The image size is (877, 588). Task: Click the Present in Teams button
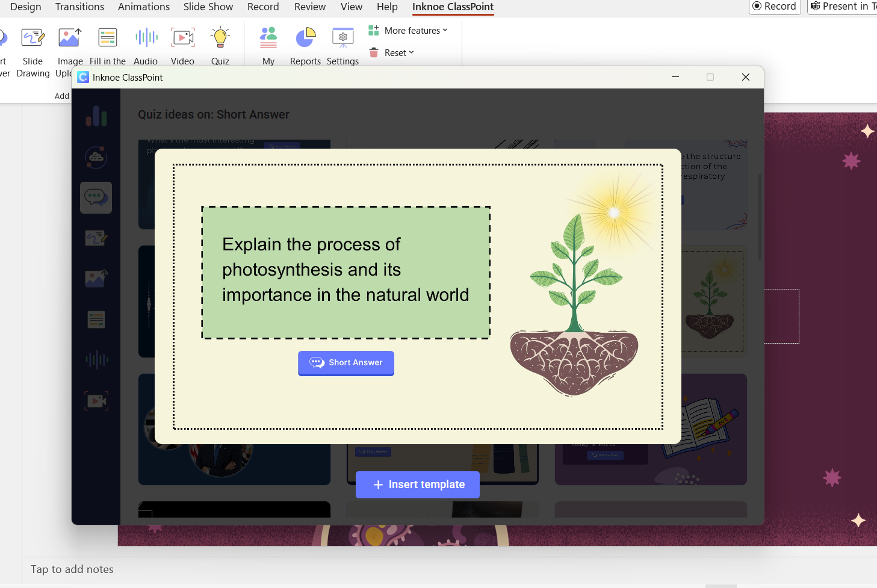pyautogui.click(x=843, y=7)
